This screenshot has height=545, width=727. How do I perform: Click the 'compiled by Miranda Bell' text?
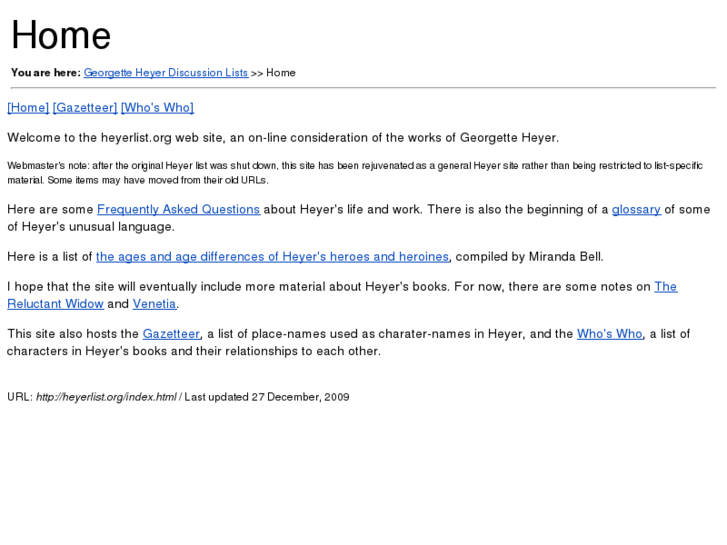(x=529, y=257)
